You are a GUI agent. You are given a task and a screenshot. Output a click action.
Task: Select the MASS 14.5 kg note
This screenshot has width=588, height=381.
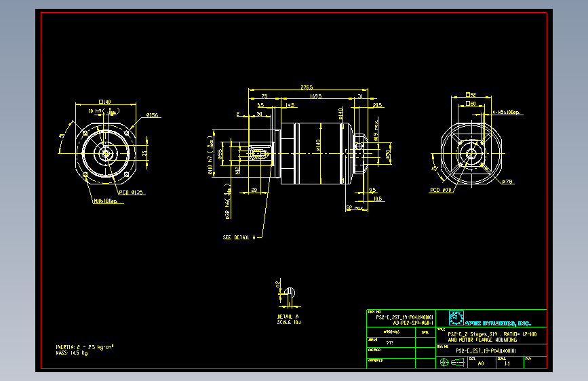[72, 353]
